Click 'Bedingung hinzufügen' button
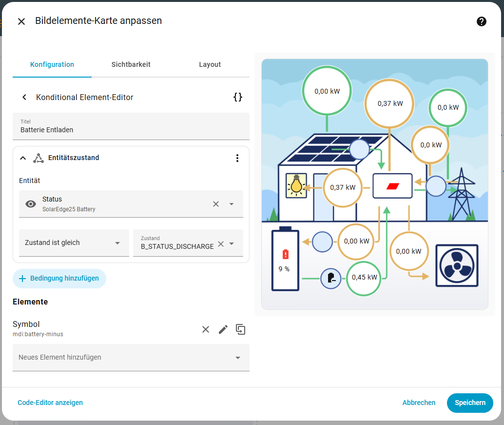Image resolution: width=504 pixels, height=425 pixels. (59, 278)
